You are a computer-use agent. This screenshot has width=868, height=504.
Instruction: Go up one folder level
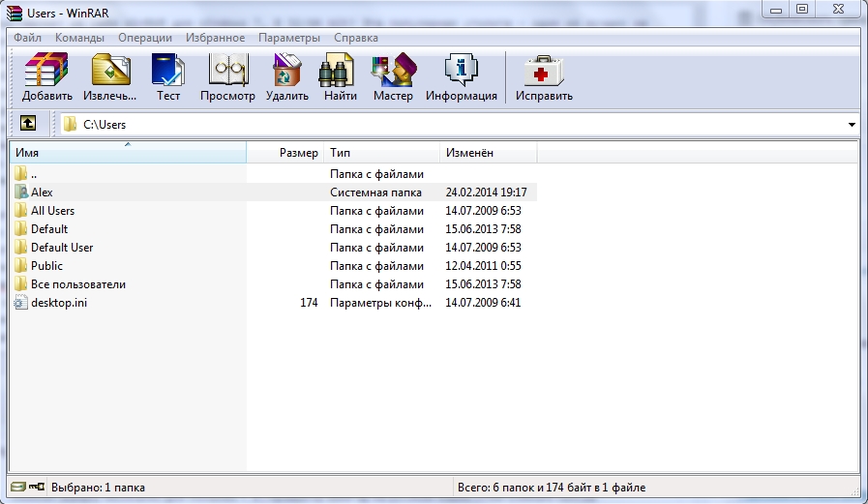(x=28, y=123)
